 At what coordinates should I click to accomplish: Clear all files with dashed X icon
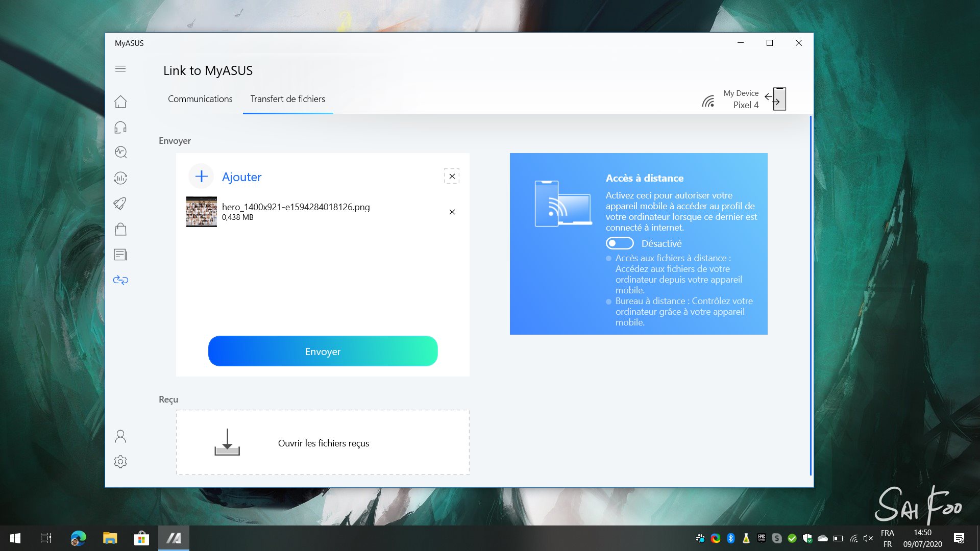coord(452,176)
